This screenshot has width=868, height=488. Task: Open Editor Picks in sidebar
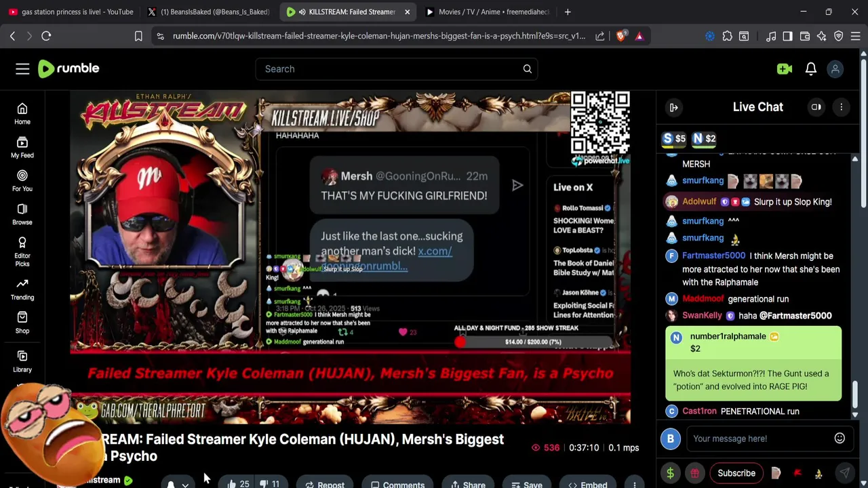tap(22, 252)
